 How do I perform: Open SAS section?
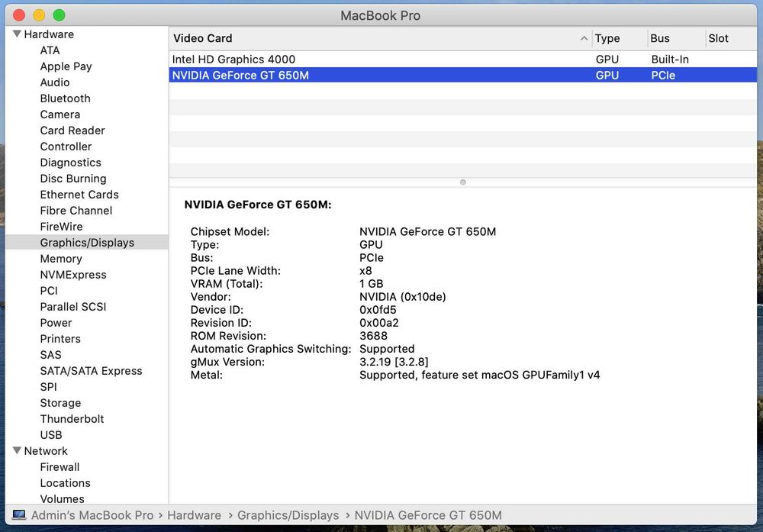click(50, 355)
